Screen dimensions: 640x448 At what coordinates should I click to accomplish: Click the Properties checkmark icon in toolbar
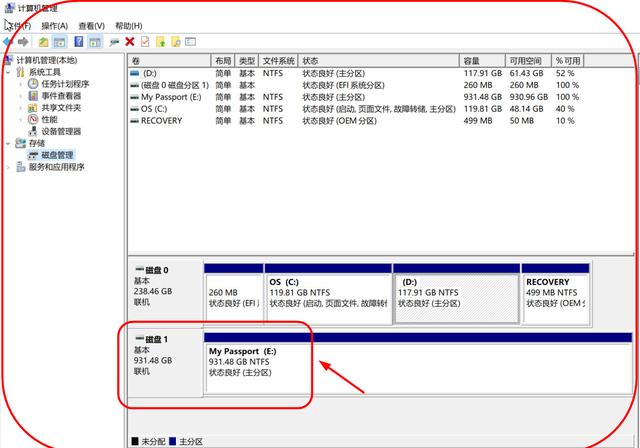point(145,42)
